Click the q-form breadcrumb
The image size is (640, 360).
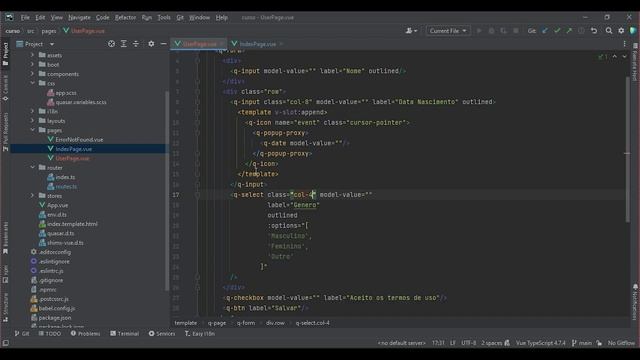pyautogui.click(x=246, y=323)
